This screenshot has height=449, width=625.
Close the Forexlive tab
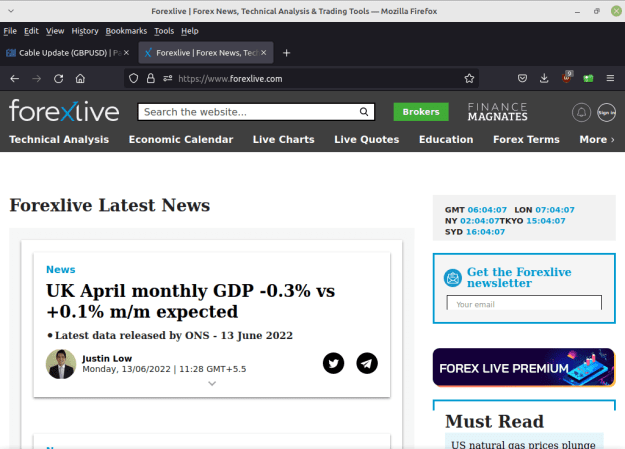click(263, 53)
